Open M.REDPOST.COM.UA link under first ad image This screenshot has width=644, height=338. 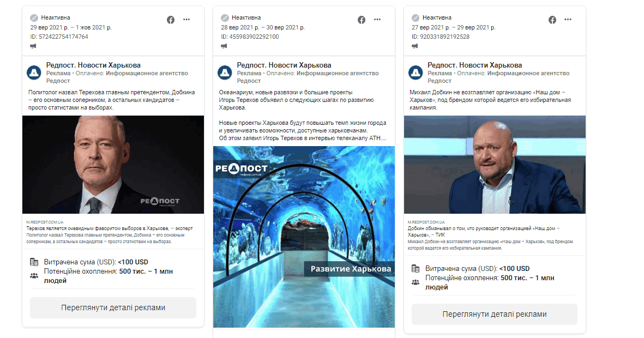pyautogui.click(x=45, y=222)
